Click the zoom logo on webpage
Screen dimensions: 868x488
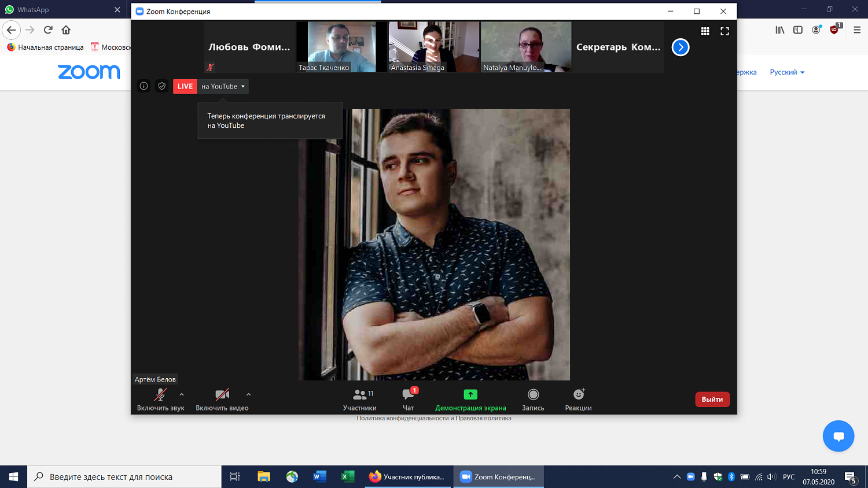(x=89, y=72)
